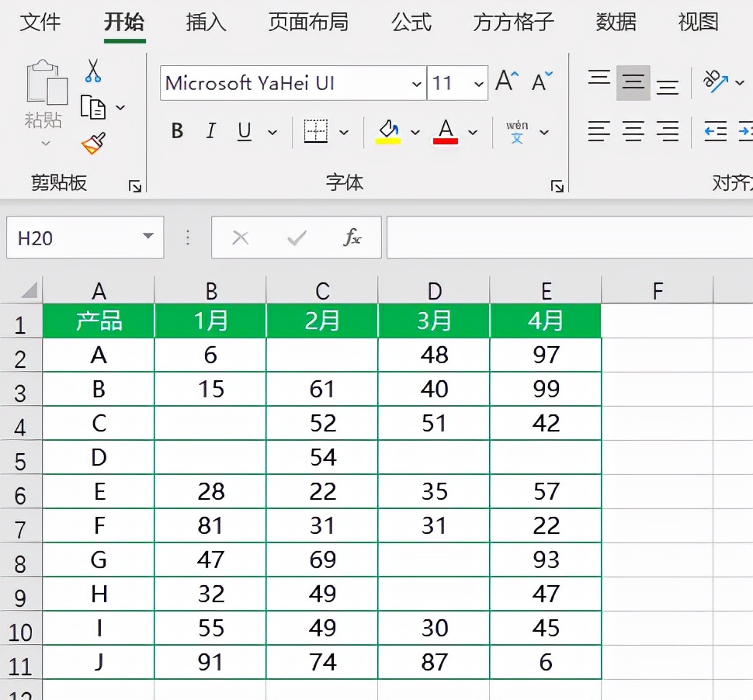The height and width of the screenshot is (700, 753).
Task: Select the cell containing product J
Action: click(x=99, y=662)
